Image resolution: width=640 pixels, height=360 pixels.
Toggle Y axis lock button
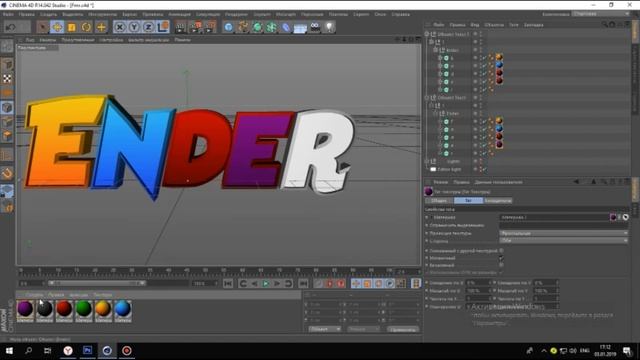[134, 27]
